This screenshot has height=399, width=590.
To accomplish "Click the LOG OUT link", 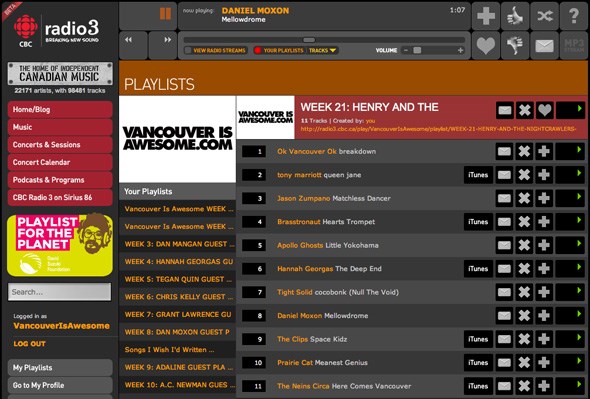I will (x=29, y=344).
